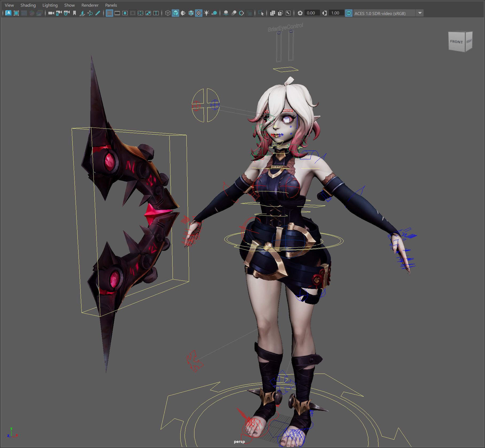Expand the ACES view transform dropdown arrow

tap(420, 13)
